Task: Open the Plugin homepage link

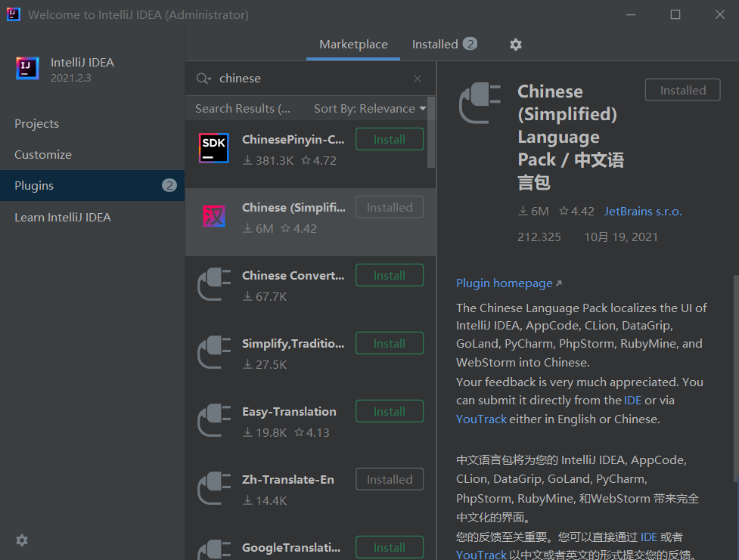Action: (x=508, y=283)
